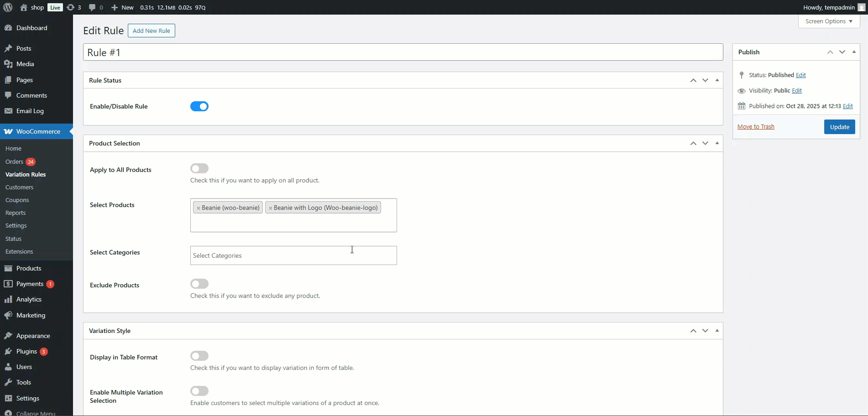Remove Beanie with Logo product tag
This screenshot has width=868, height=416.
pyautogui.click(x=270, y=208)
